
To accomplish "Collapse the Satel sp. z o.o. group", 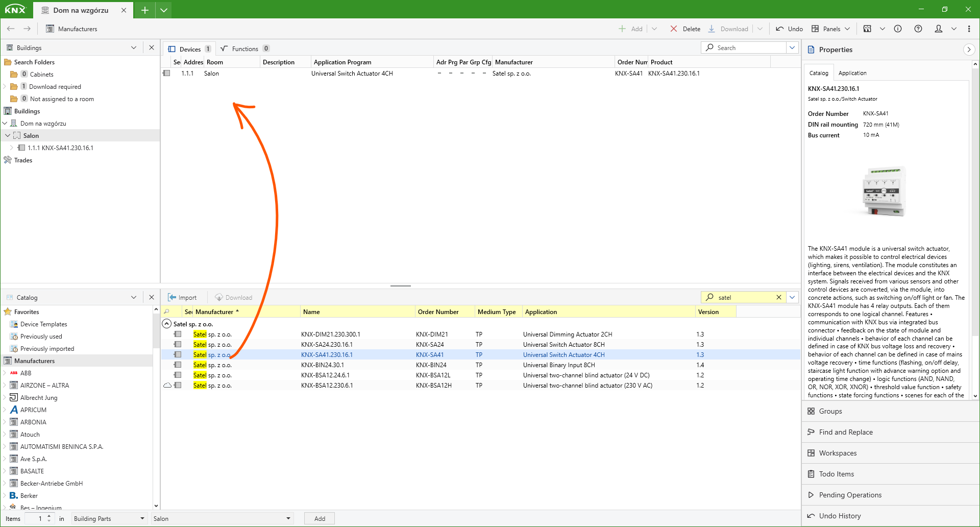I will [x=167, y=324].
